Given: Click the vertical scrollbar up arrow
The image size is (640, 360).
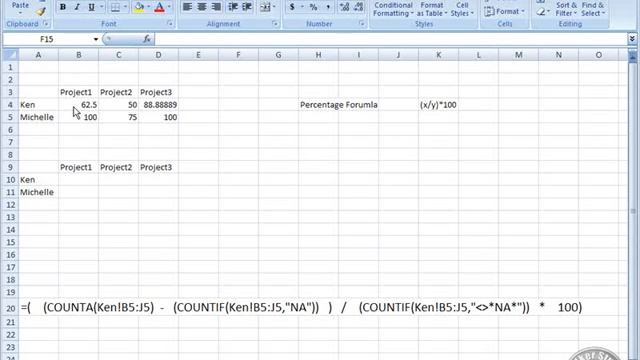Looking at the screenshot, I should [x=633, y=55].
